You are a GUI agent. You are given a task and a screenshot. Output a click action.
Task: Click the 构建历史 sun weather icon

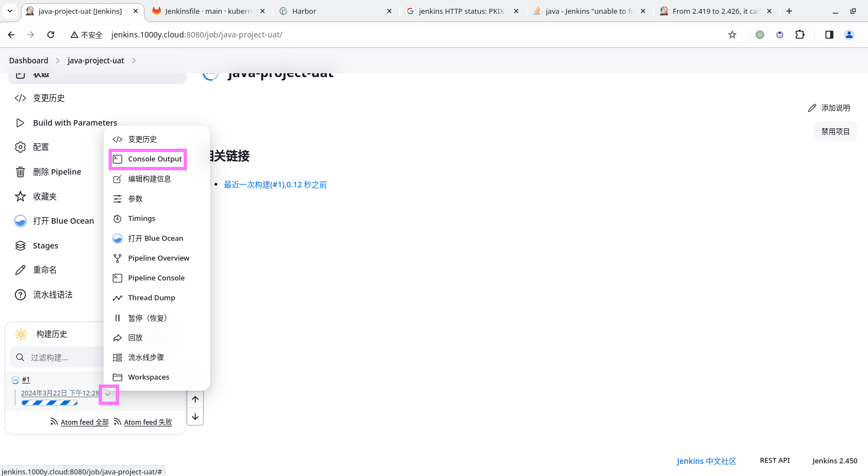pos(21,334)
